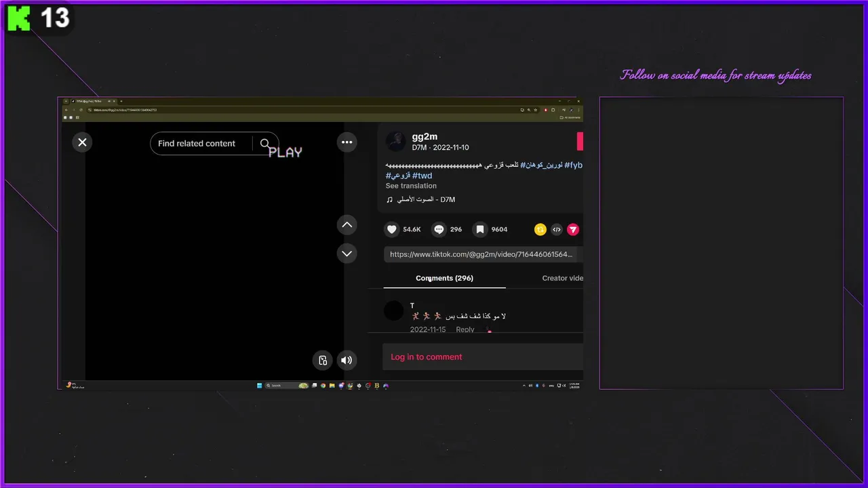Select the Comments (296) tab
Image resolution: width=868 pixels, height=488 pixels.
pyautogui.click(x=444, y=279)
